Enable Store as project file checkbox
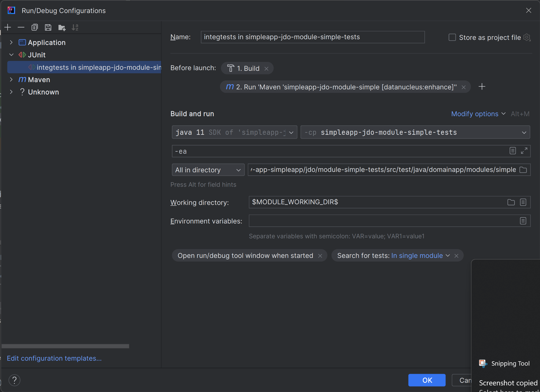The height and width of the screenshot is (392, 540). point(452,37)
